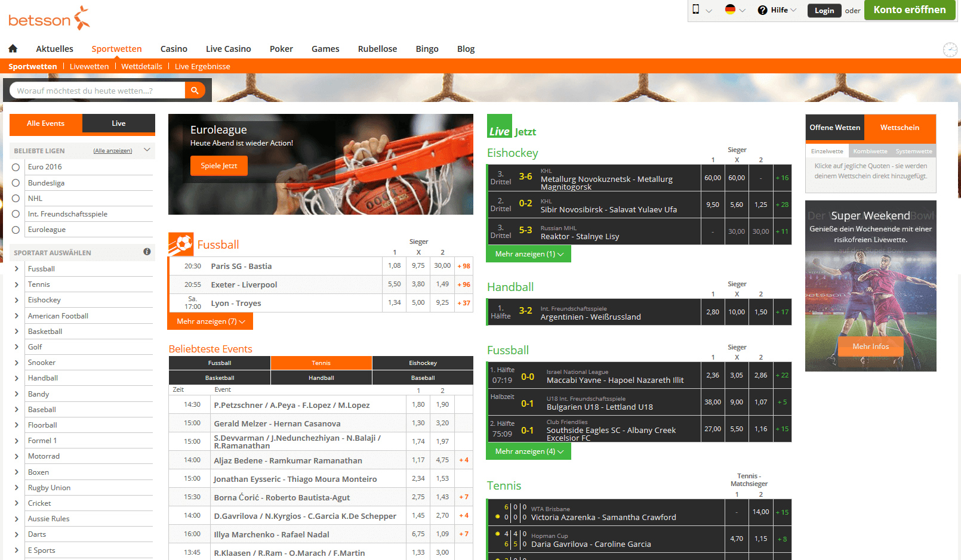The width and height of the screenshot is (961, 560).
Task: Click the Euroleague basketball banner image
Action: point(321,164)
